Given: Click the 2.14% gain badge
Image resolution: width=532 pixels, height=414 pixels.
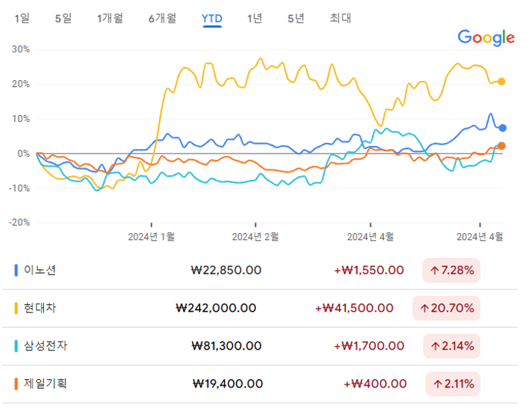Looking at the screenshot, I should coord(452,346).
